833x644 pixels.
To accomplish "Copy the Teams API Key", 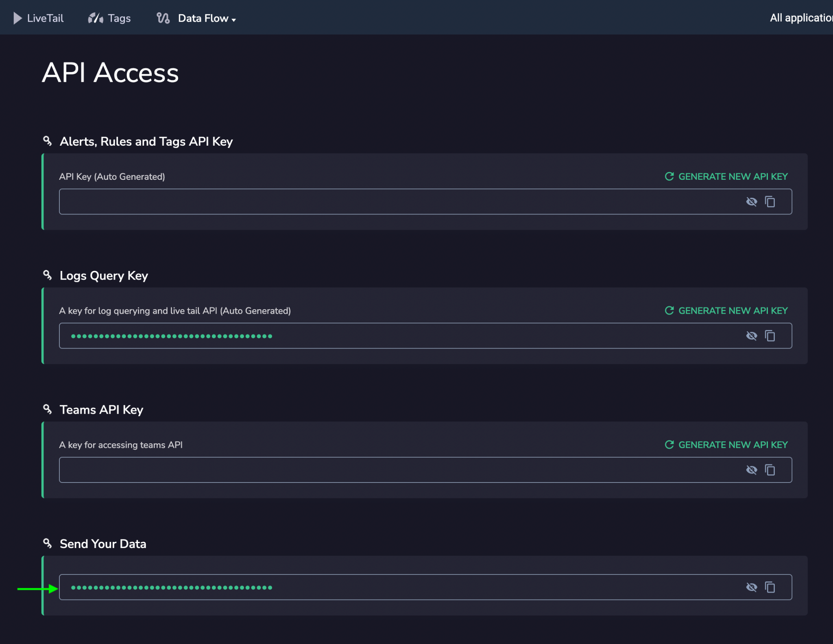I will pyautogui.click(x=770, y=470).
